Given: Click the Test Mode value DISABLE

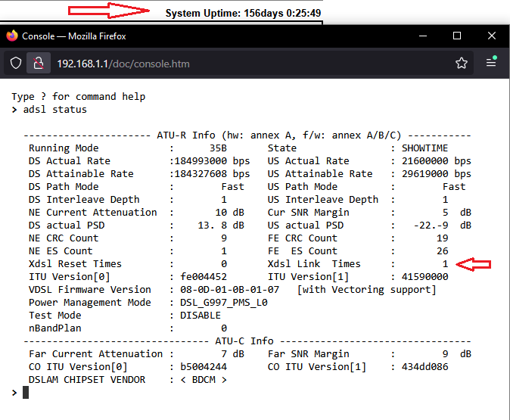Looking at the screenshot, I should click(x=201, y=316).
